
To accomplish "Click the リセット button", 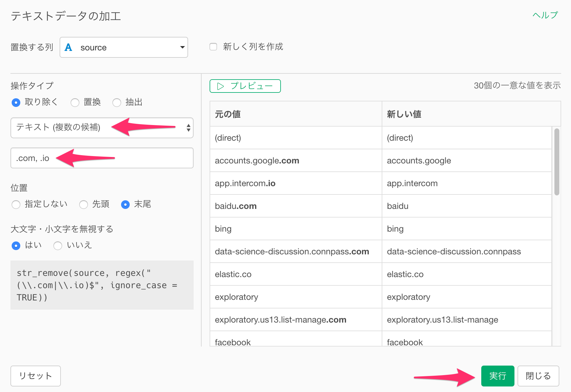I will 36,376.
